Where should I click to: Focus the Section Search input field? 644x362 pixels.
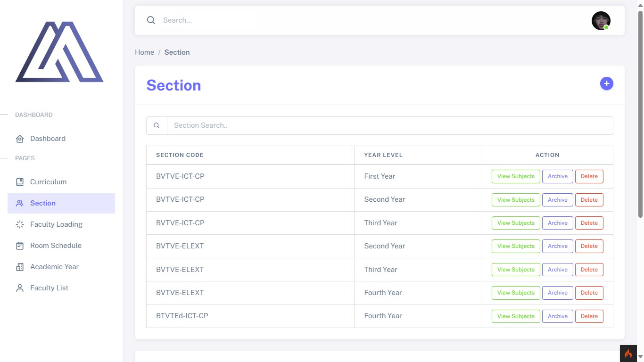tap(390, 125)
